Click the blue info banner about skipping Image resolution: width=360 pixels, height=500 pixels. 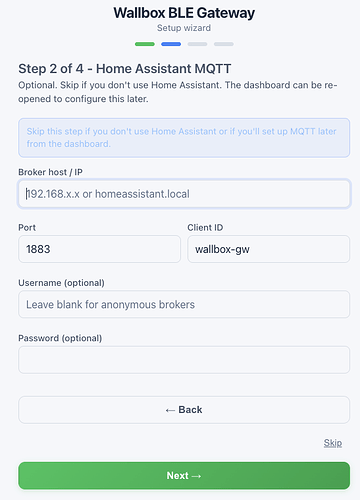coord(184,138)
